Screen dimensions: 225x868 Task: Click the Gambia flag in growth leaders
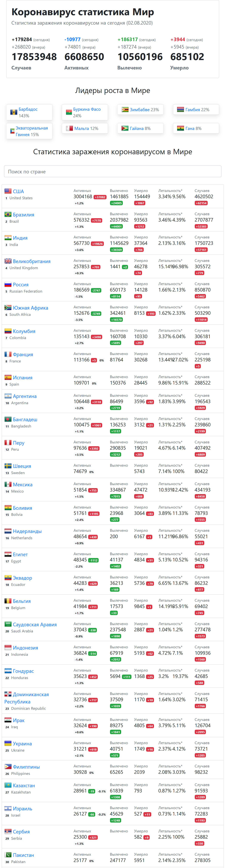[x=181, y=110]
